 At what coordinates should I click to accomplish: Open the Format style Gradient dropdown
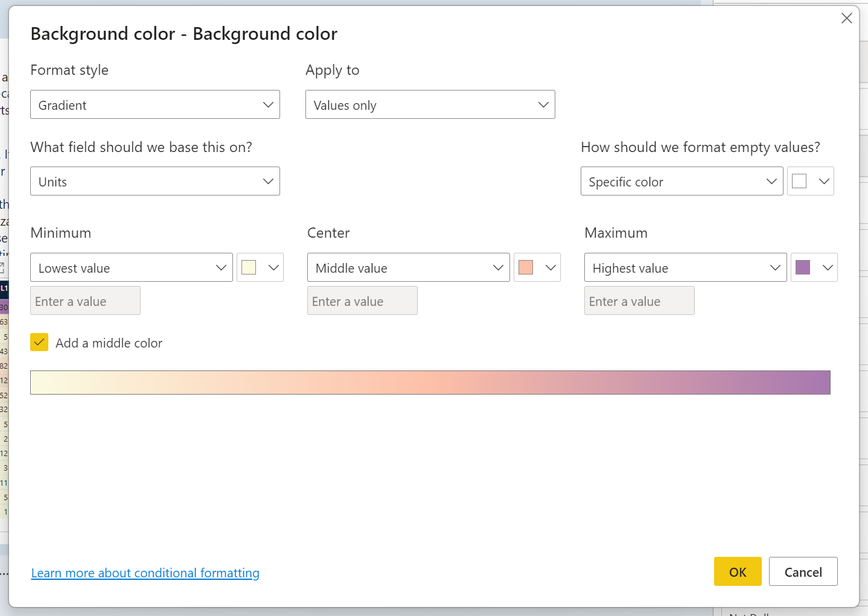pyautogui.click(x=155, y=104)
